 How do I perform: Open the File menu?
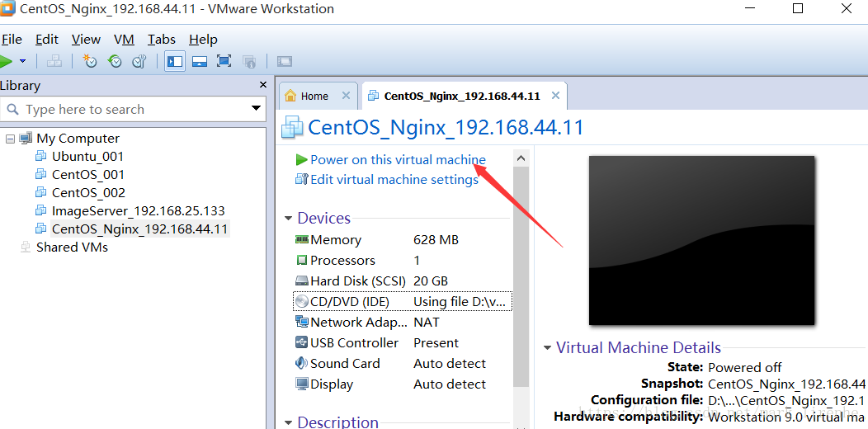coord(11,40)
